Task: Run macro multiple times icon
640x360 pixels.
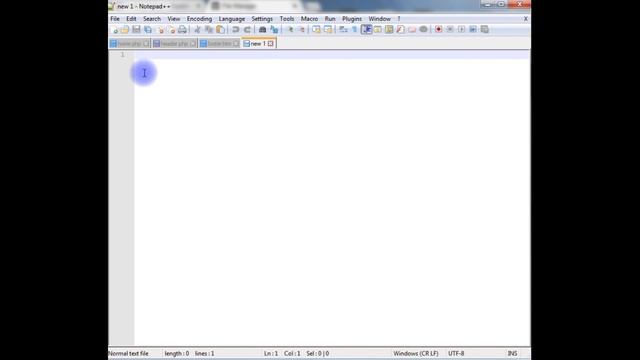Action: (473, 29)
